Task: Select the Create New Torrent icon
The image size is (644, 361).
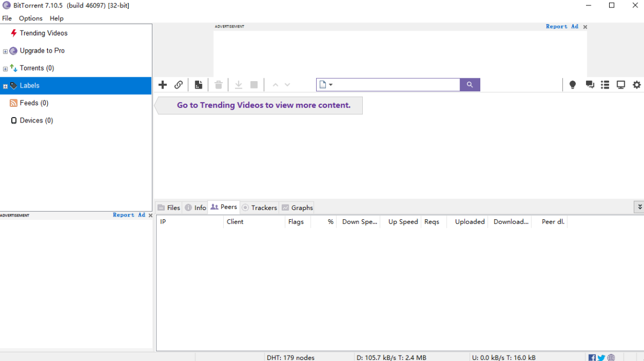Action: click(x=198, y=84)
